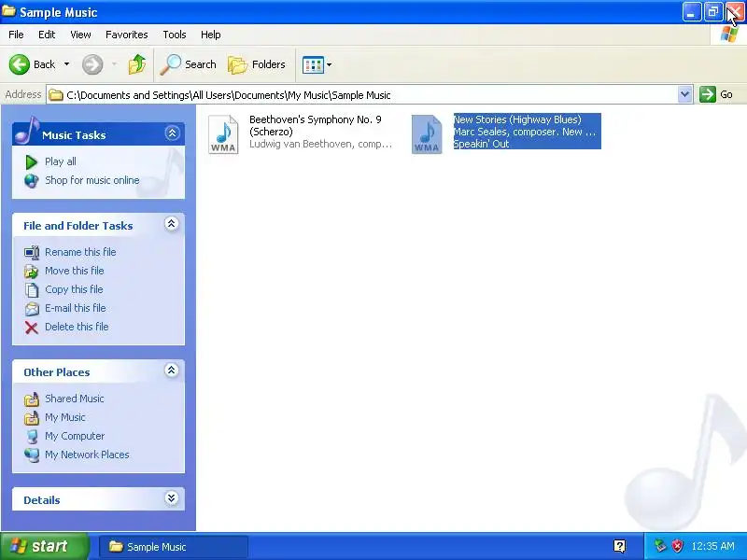Expand the Details panel

[172, 498]
